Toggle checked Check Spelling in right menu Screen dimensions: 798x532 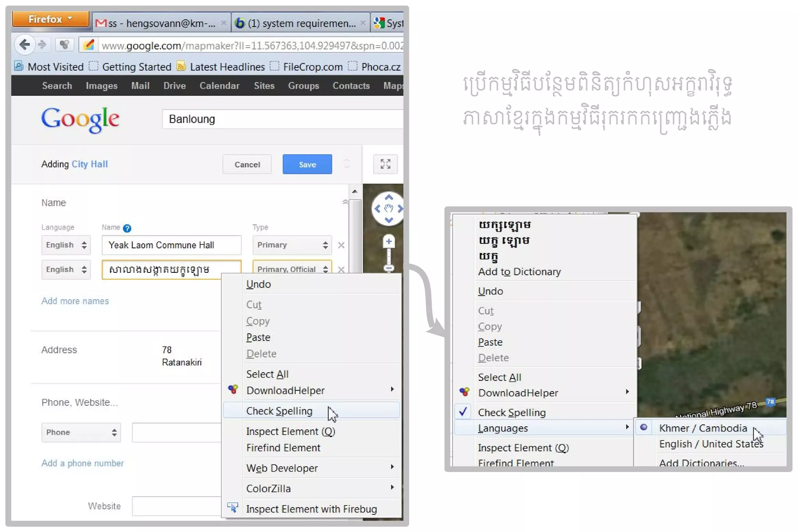tap(545, 412)
